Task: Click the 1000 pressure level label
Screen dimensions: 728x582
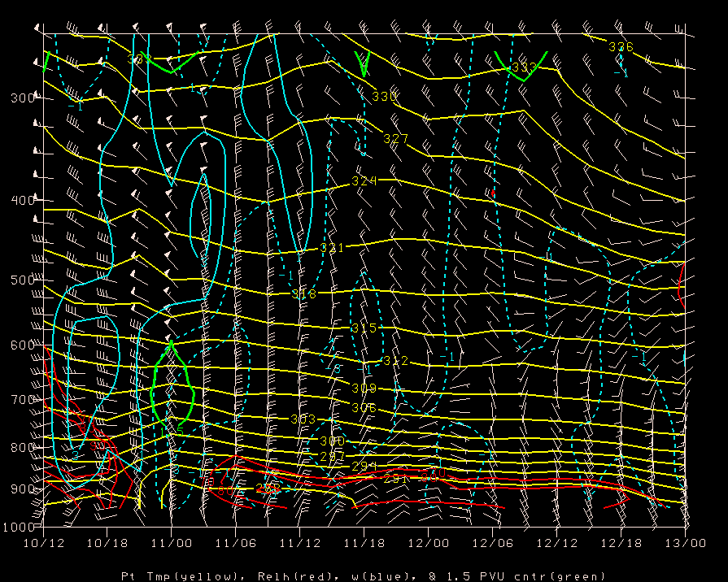Action: point(16,527)
